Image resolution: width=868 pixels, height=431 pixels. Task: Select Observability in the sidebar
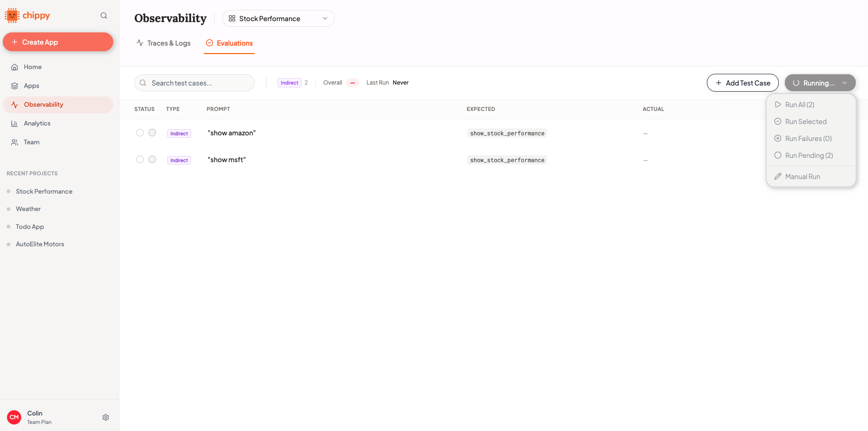point(58,105)
